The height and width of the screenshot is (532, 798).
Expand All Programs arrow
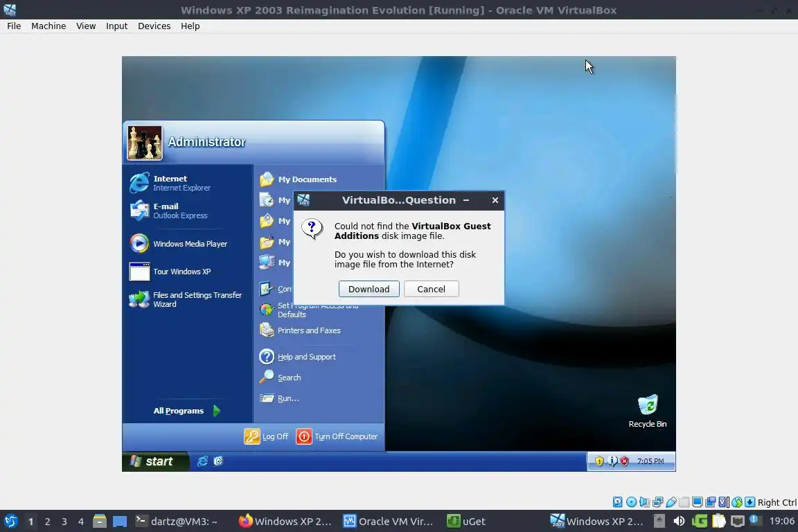217,411
